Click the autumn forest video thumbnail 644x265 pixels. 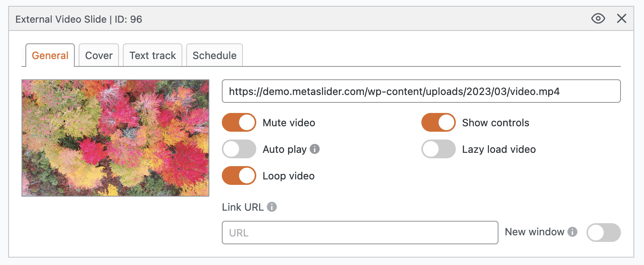[115, 138]
